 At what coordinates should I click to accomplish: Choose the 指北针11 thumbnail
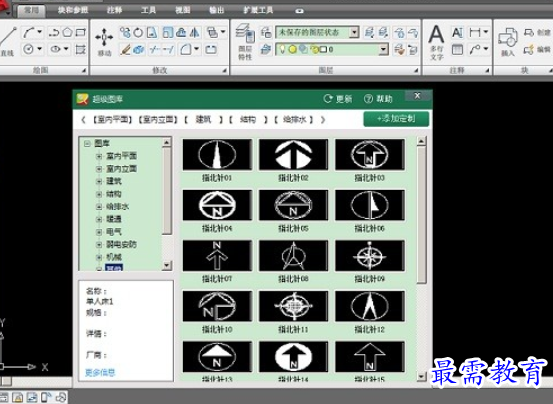pos(293,306)
